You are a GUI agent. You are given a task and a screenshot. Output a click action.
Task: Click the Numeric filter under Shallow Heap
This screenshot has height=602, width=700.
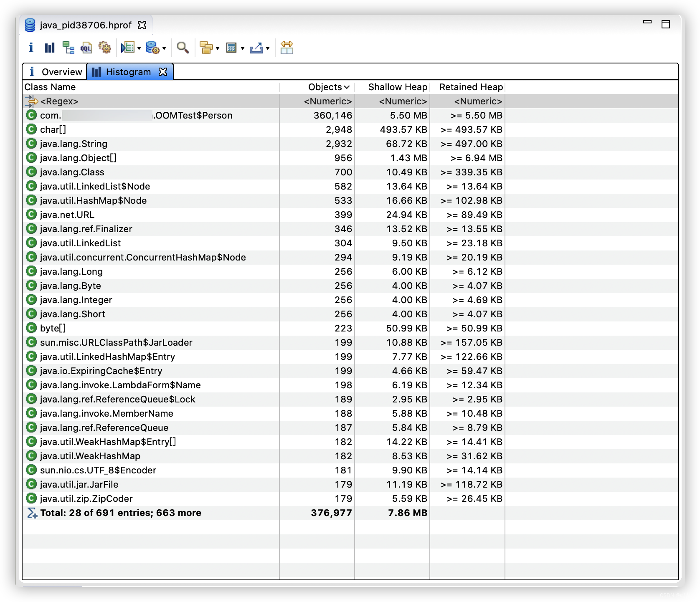tap(392, 101)
